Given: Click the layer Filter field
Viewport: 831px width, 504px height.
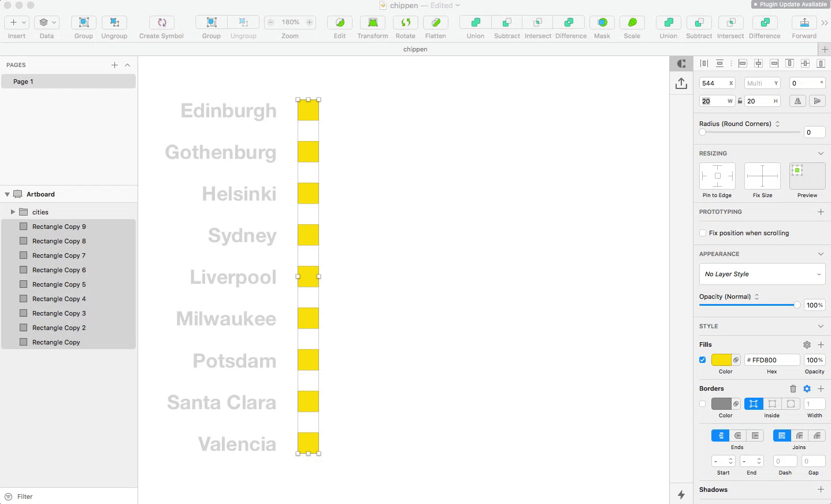Looking at the screenshot, I should coord(69,496).
